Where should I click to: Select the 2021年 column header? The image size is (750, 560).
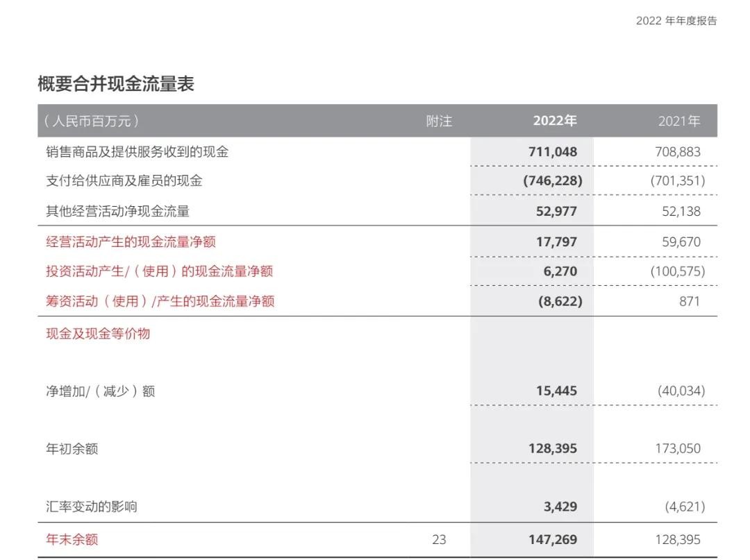click(678, 121)
